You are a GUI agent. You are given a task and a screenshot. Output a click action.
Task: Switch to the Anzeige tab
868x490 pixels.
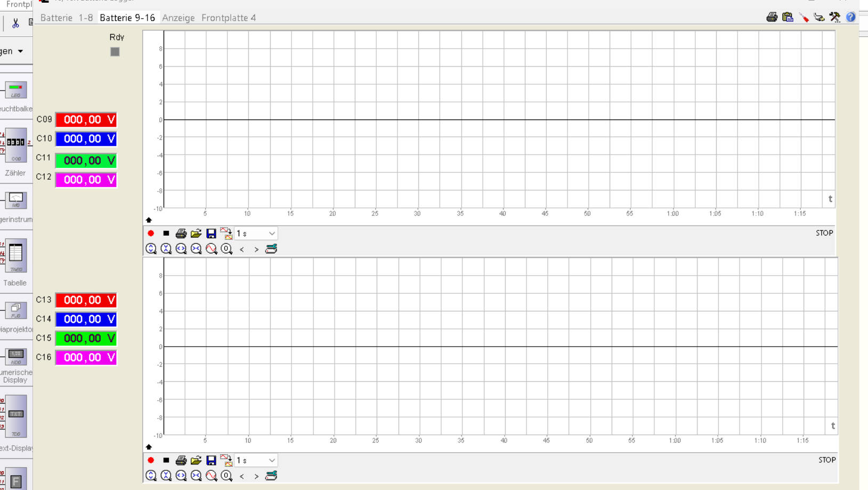179,18
